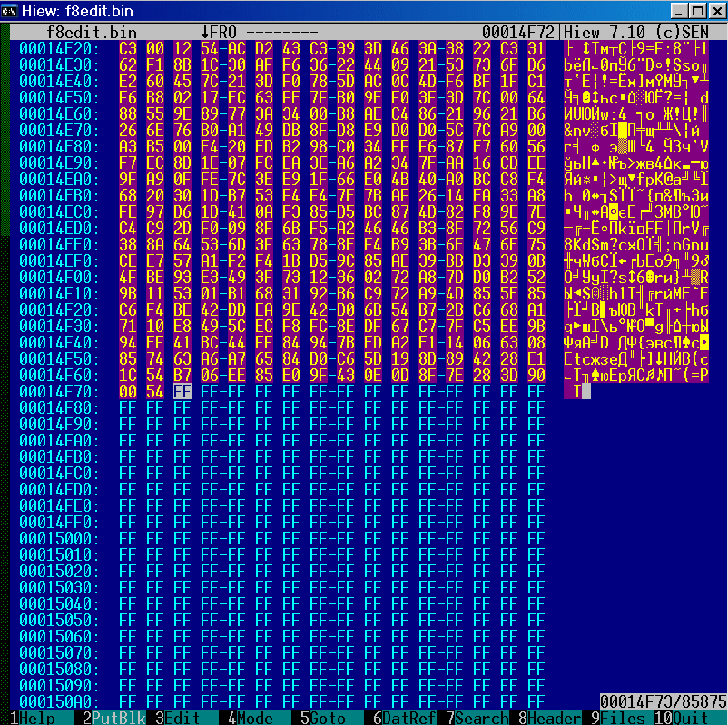The image size is (728, 725).
Task: Click the highlighted FF byte at cursor
Action: click(x=182, y=391)
